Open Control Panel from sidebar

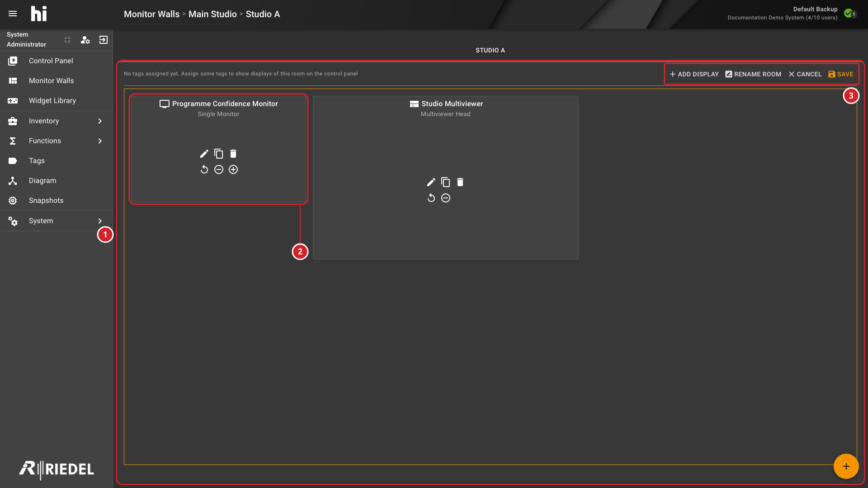point(56,61)
